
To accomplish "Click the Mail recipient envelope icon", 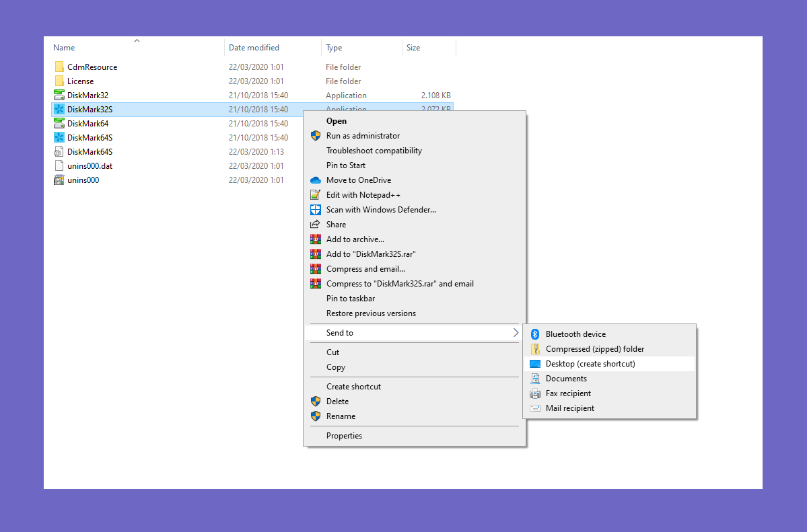I will (535, 408).
